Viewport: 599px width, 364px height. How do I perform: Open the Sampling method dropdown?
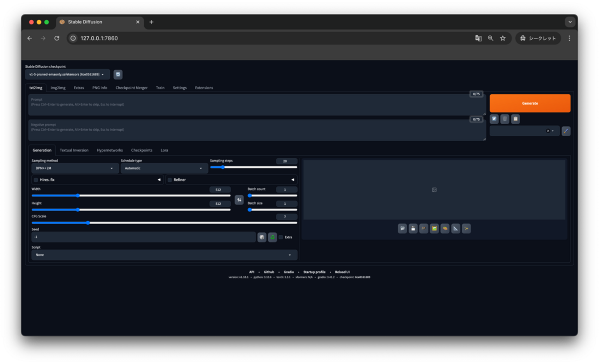[75, 168]
